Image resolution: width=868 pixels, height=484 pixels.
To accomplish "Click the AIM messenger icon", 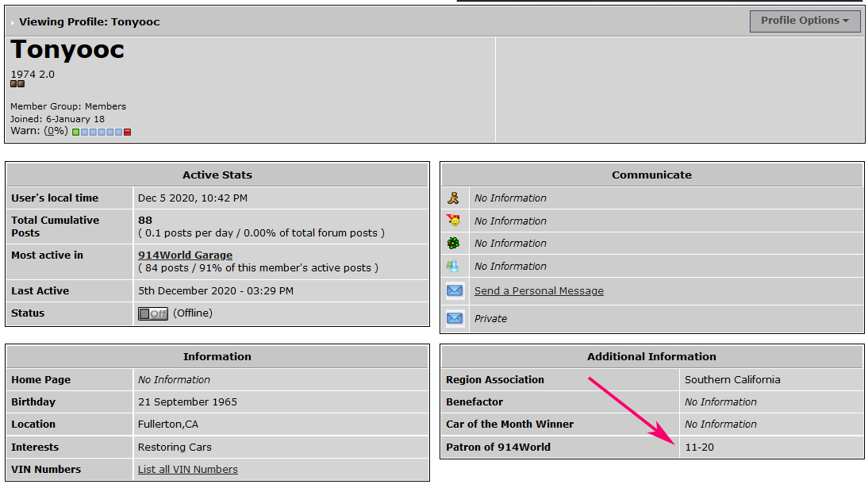I will (453, 198).
